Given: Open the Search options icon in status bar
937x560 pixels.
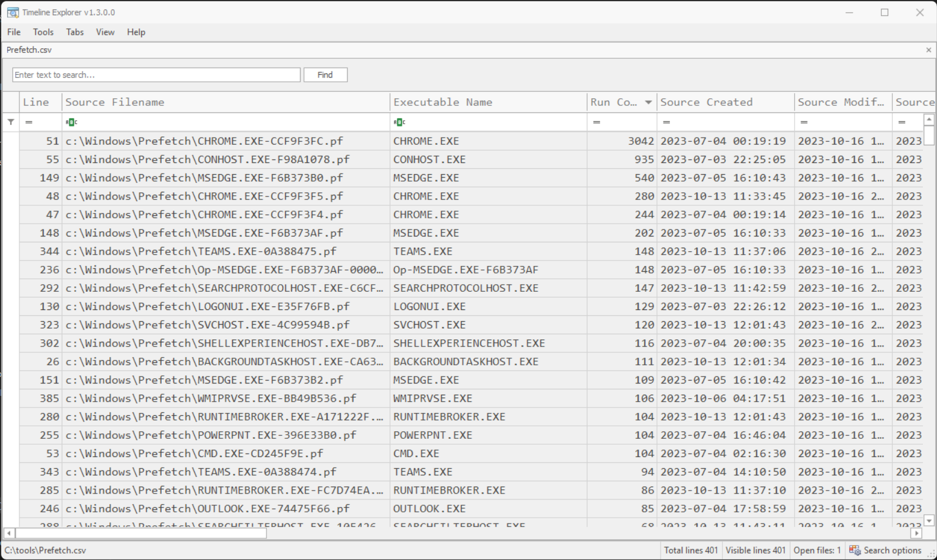Looking at the screenshot, I should [855, 550].
